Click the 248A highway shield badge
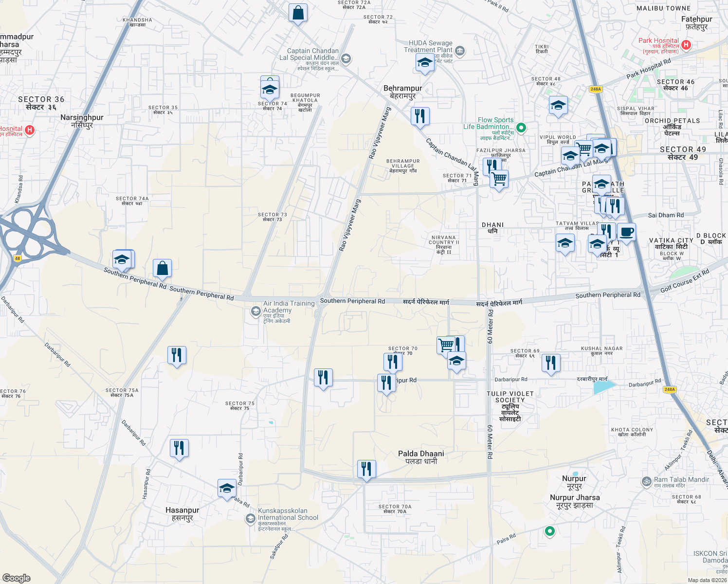728x584 pixels. [x=597, y=89]
